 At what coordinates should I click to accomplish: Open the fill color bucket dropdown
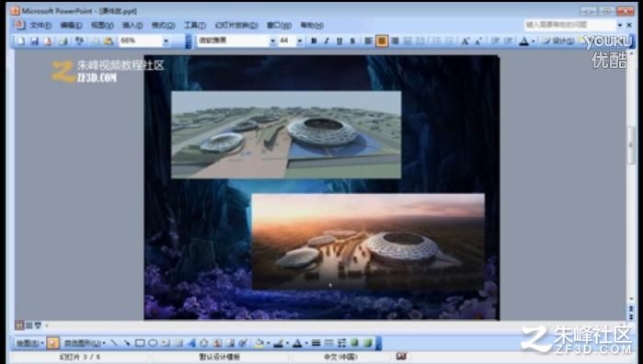(269, 343)
